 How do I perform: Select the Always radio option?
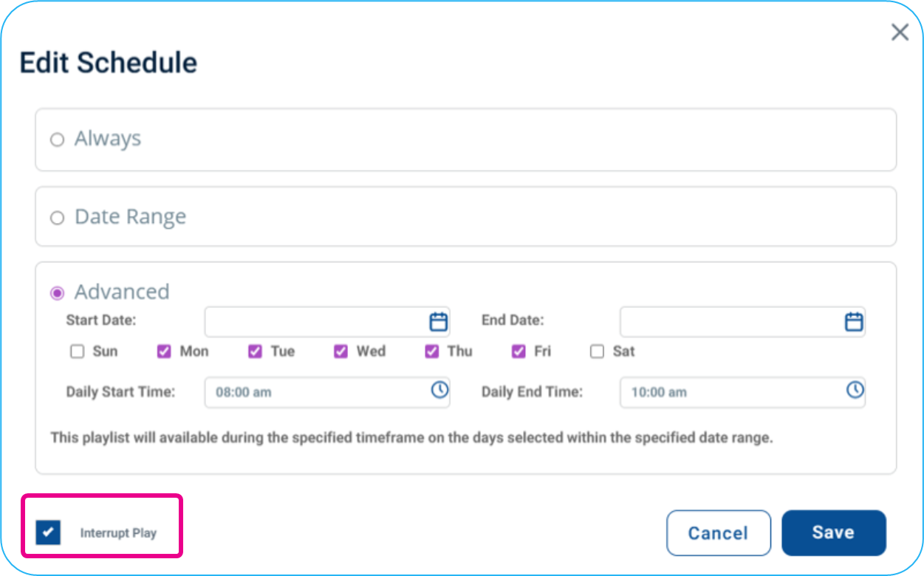click(x=57, y=140)
